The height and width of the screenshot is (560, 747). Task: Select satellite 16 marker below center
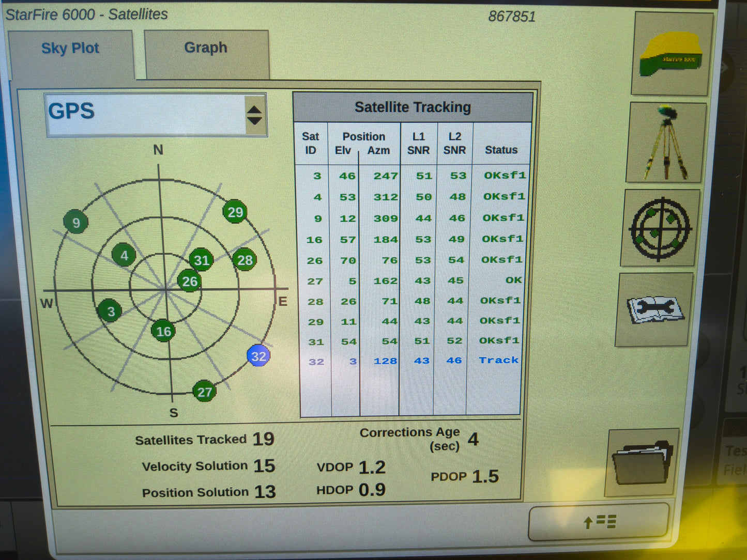(x=164, y=331)
